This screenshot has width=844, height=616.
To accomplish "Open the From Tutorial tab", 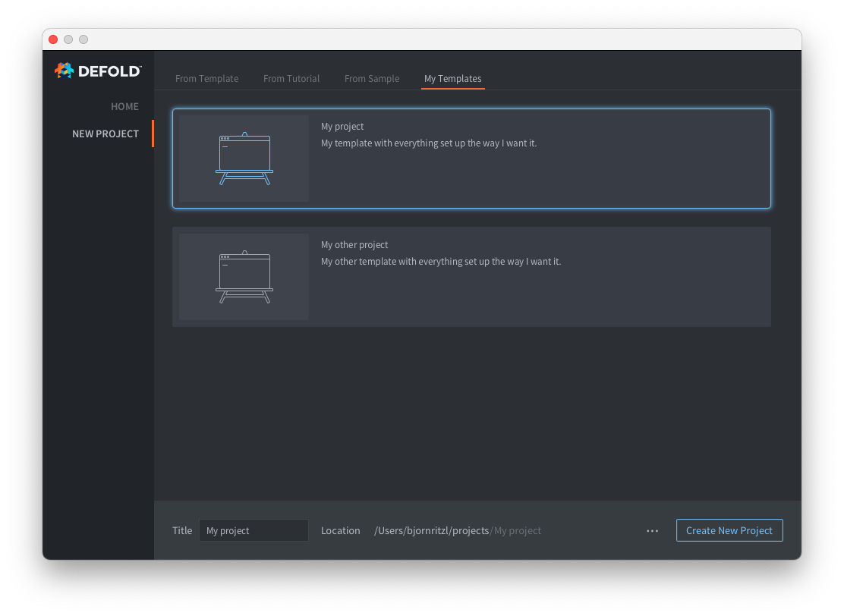I will (x=291, y=78).
